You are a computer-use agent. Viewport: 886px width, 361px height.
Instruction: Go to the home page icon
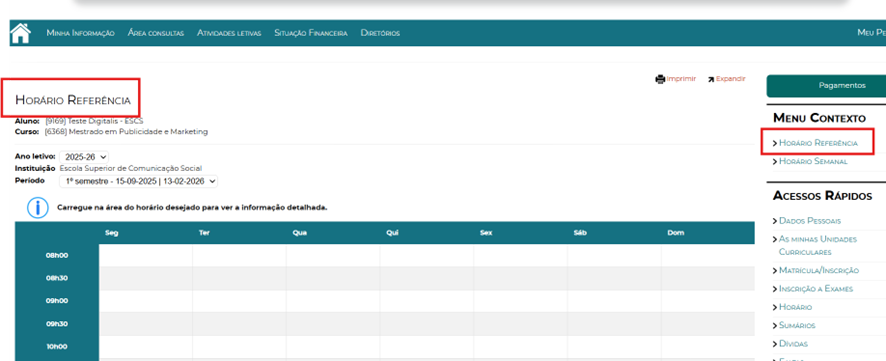[20, 33]
